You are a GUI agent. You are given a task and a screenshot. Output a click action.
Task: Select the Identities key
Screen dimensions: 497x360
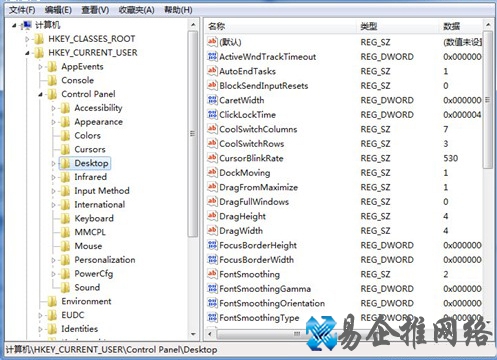click(x=80, y=329)
